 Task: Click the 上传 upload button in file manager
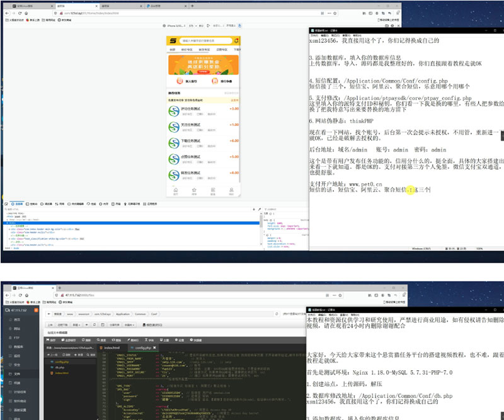tap(51, 324)
